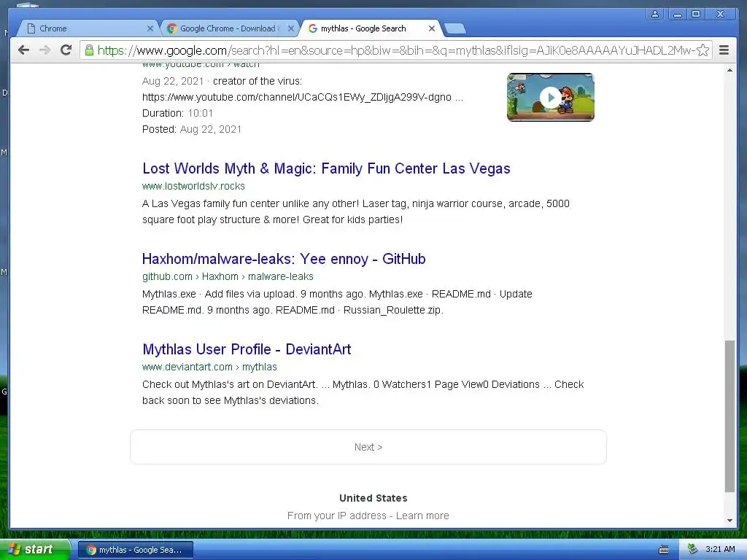Click the Learn more link
This screenshot has width=747, height=560.
point(422,516)
